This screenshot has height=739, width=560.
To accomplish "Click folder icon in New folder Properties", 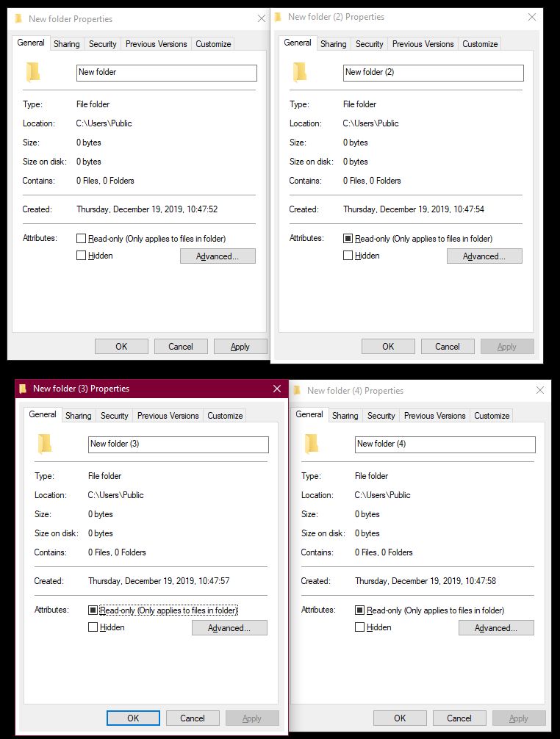I will point(32,72).
